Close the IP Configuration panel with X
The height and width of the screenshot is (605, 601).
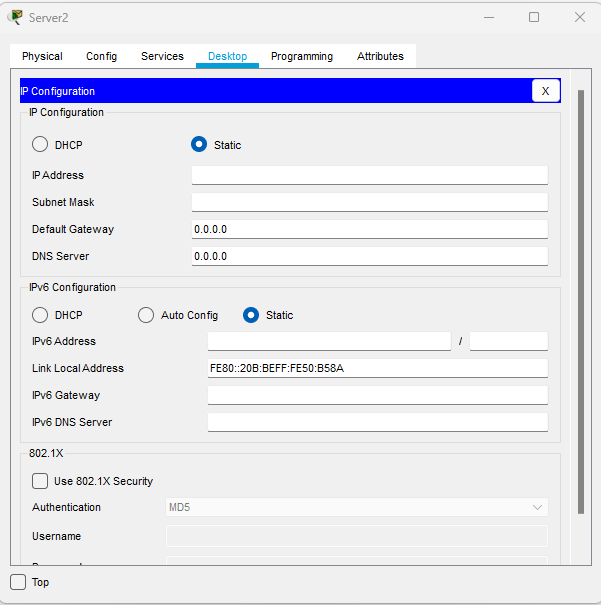point(545,91)
